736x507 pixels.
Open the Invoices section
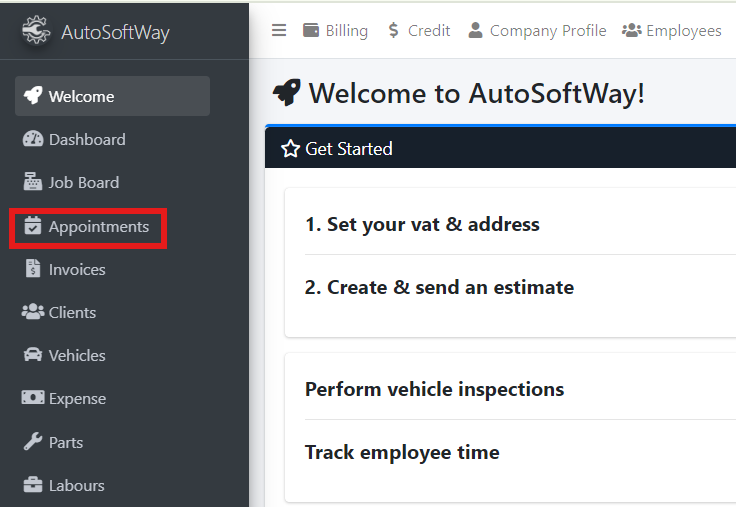[77, 269]
